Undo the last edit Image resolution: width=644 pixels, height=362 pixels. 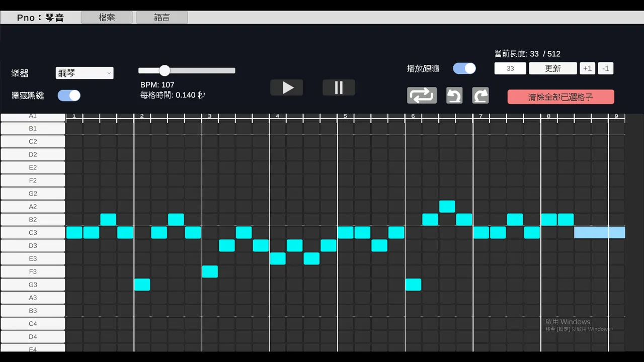coord(454,95)
